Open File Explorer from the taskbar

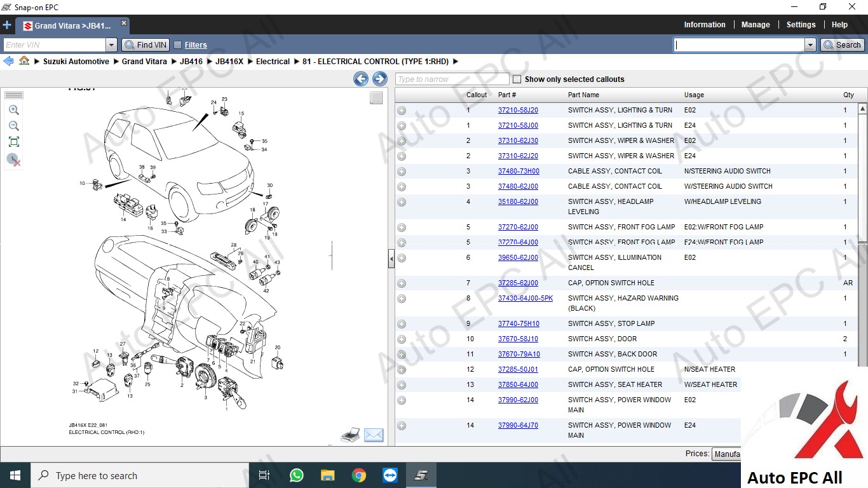pyautogui.click(x=327, y=475)
